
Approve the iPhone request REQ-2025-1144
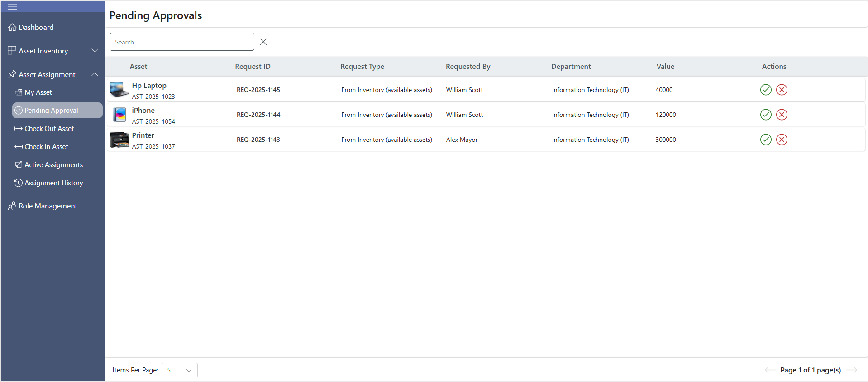766,115
